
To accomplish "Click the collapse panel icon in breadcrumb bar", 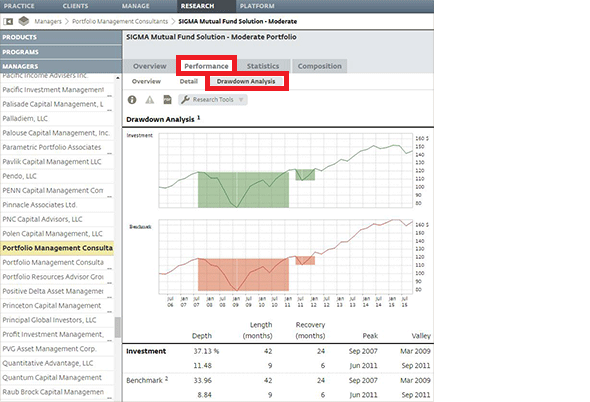I will [x=8, y=21].
